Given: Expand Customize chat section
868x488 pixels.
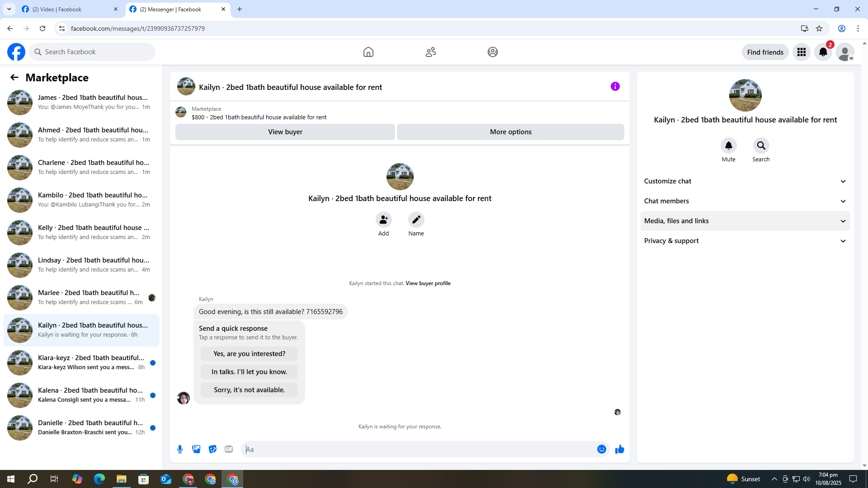Looking at the screenshot, I should pyautogui.click(x=745, y=181).
